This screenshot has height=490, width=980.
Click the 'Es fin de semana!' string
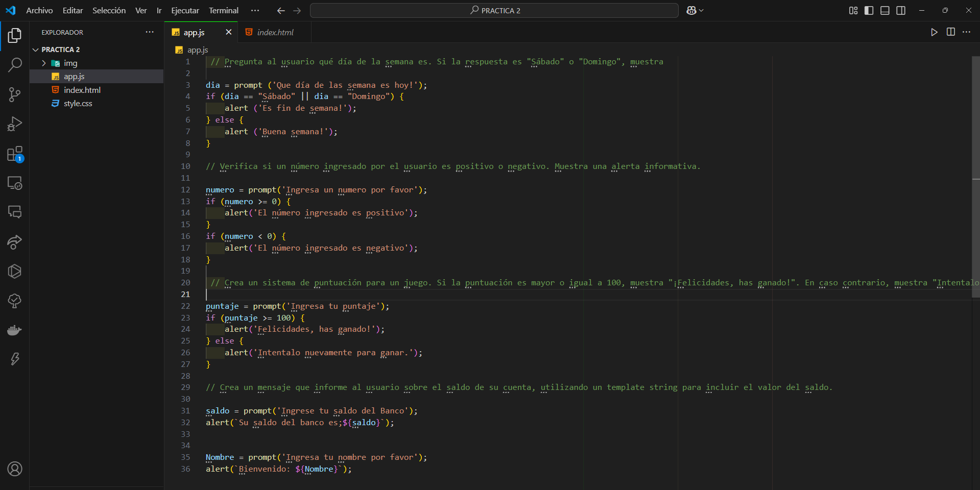coord(302,108)
